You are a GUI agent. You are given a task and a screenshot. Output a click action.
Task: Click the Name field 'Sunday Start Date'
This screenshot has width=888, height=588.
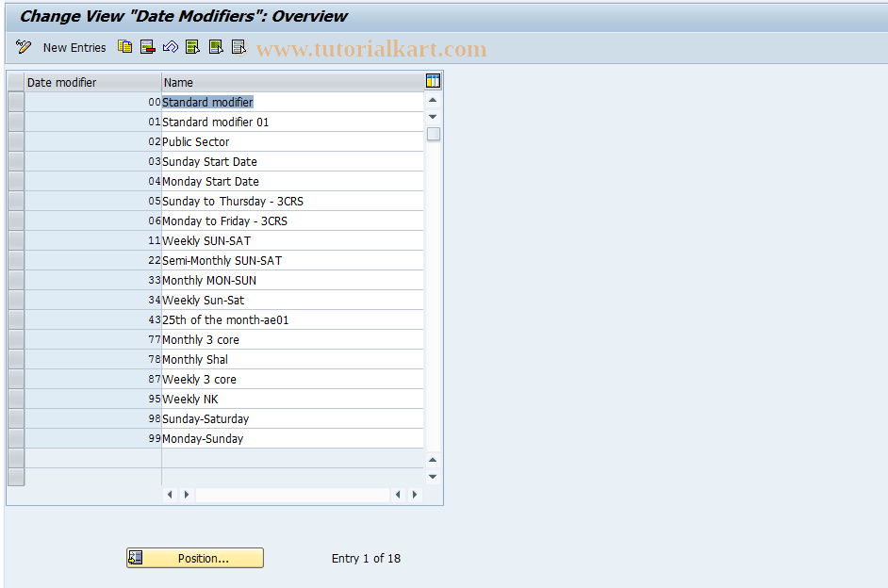pos(292,161)
